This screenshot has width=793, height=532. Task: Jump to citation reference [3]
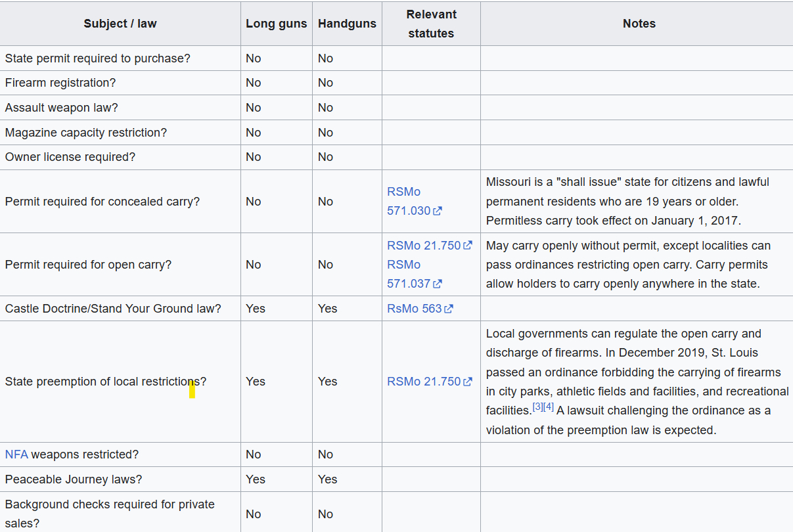click(x=538, y=407)
